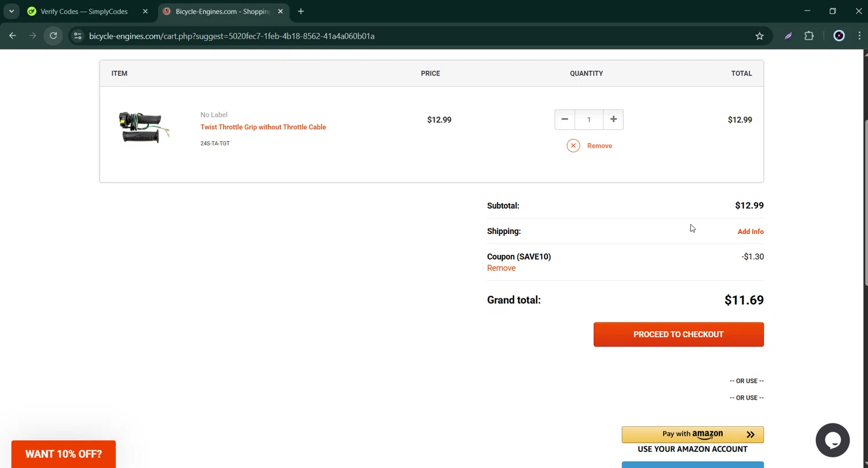Proceed to checkout
This screenshot has height=468, width=868.
678,334
